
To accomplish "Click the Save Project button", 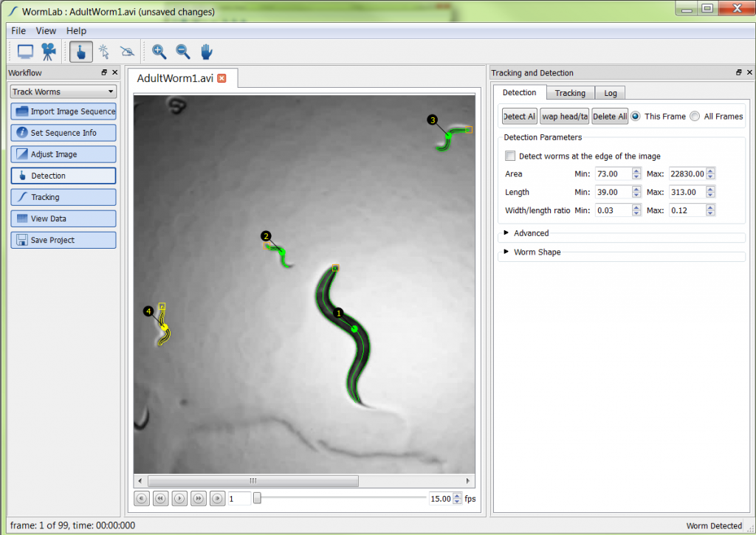I will 63,240.
